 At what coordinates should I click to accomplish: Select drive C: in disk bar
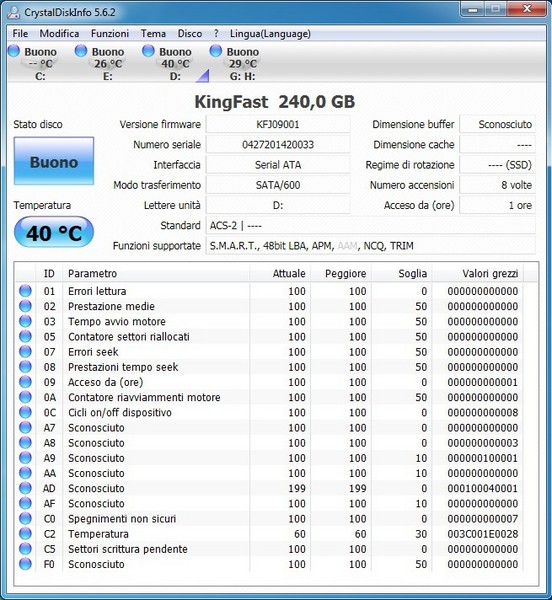click(34, 63)
